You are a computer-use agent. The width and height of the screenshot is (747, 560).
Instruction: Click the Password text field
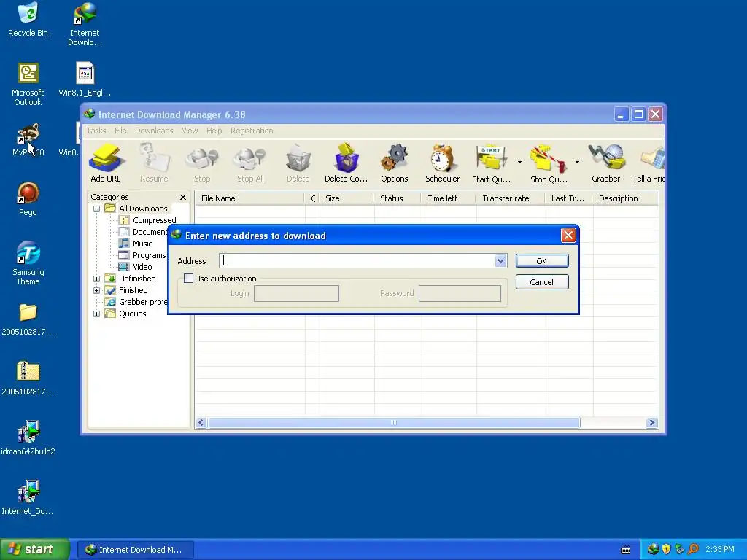click(x=460, y=293)
